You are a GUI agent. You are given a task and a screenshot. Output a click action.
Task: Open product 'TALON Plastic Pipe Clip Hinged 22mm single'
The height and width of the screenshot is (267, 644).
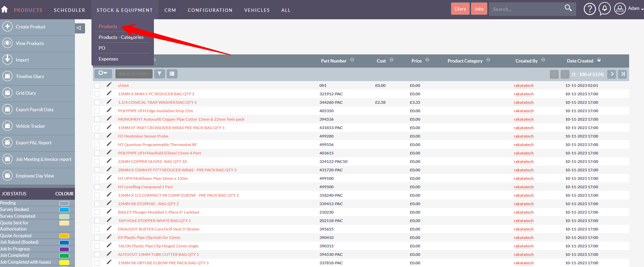pos(158,246)
